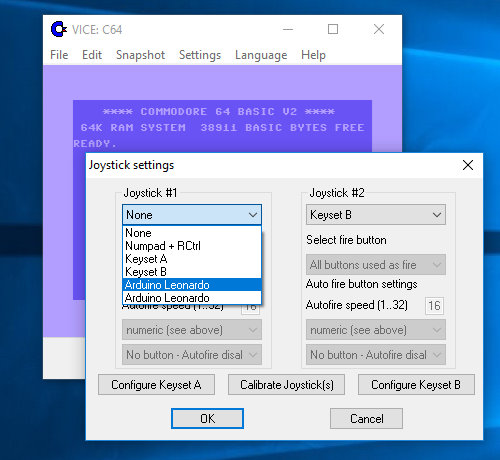The width and height of the screenshot is (500, 460).
Task: Click the VICE C64 Commodore logo icon
Action: click(58, 29)
